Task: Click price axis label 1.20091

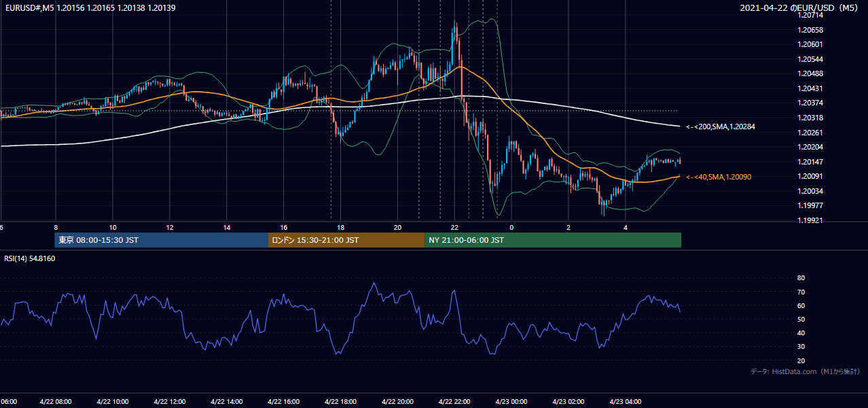Action: pos(810,176)
